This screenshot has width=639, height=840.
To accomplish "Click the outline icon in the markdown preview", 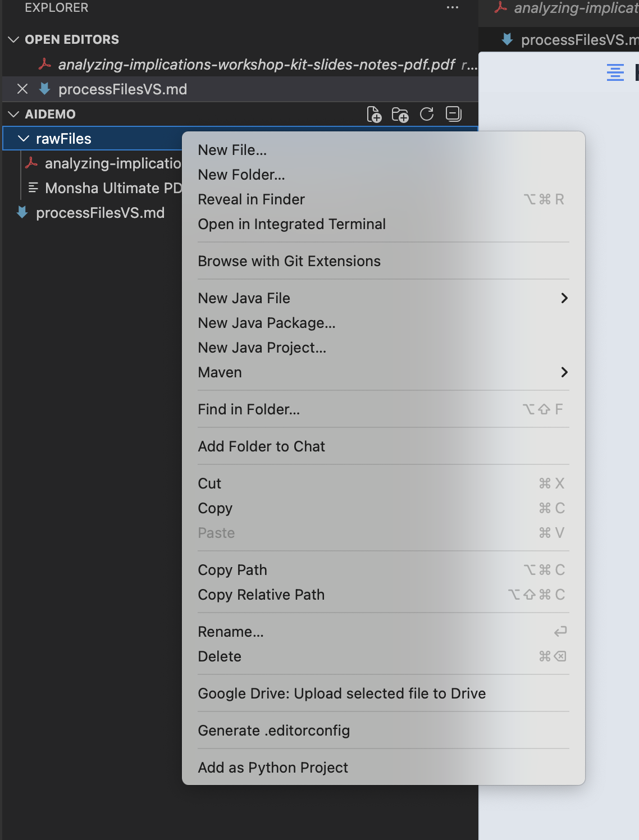I will tap(615, 72).
